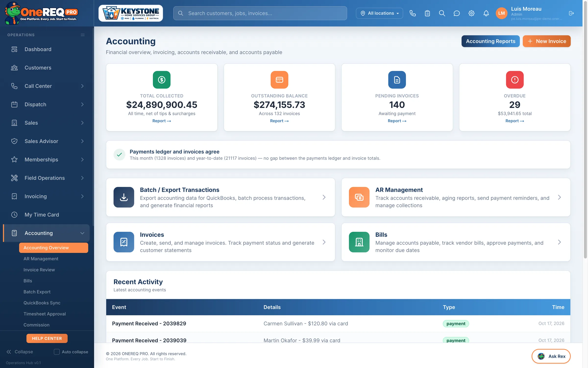This screenshot has height=368, width=588.
Task: Open the Overdue Report link
Action: pyautogui.click(x=515, y=121)
